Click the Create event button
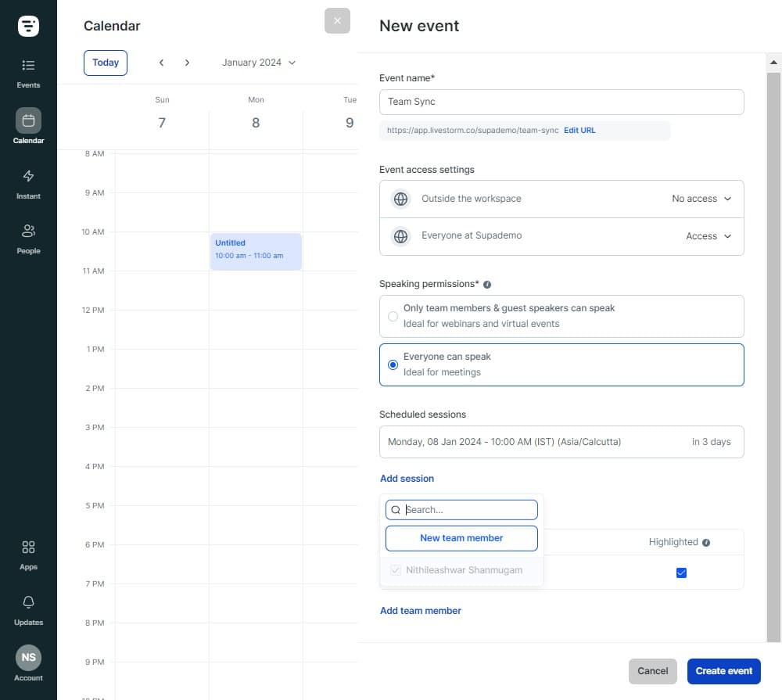 click(723, 671)
